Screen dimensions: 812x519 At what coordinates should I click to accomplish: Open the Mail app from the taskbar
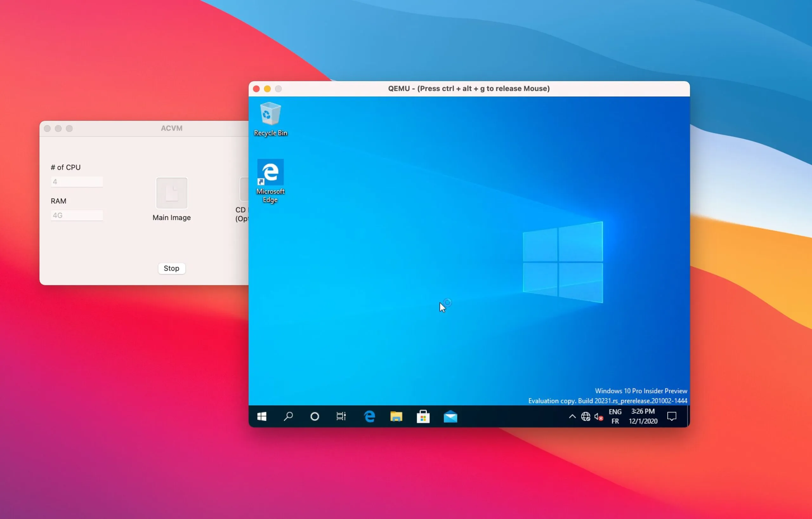[450, 417]
